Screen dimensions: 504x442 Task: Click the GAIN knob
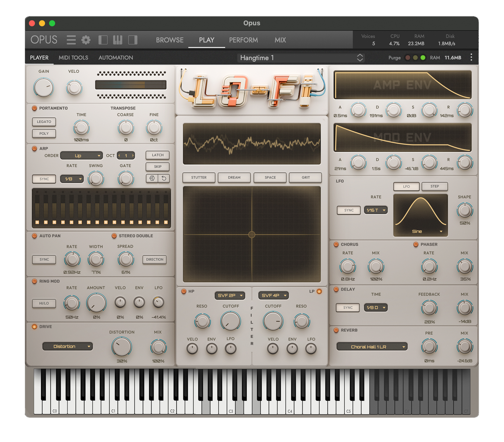click(44, 87)
